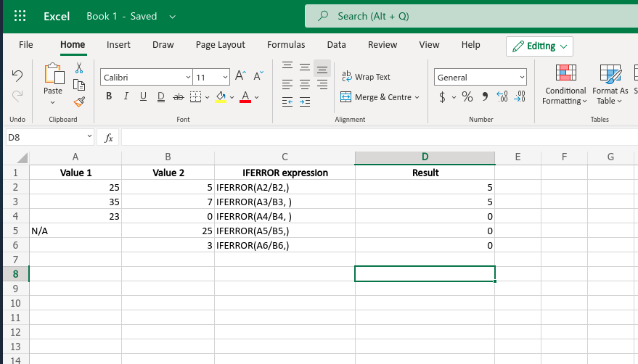Switch to the Review tab
This screenshot has width=638, height=364.
tap(383, 45)
